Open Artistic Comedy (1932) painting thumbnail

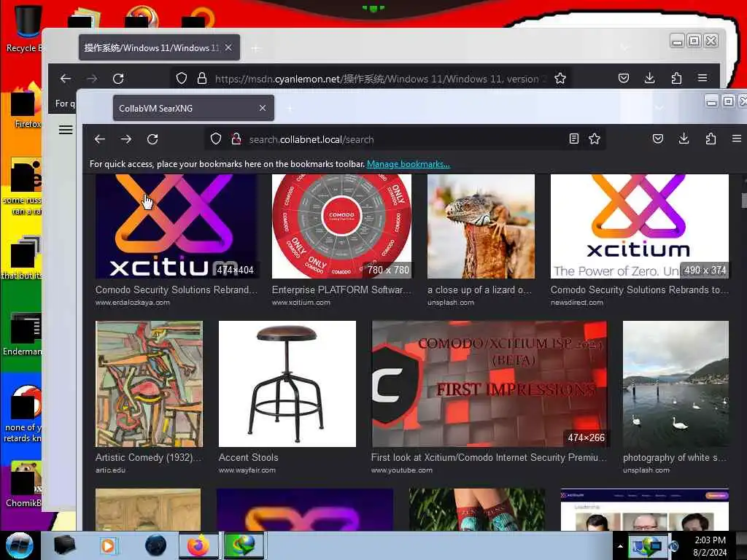pyautogui.click(x=149, y=384)
